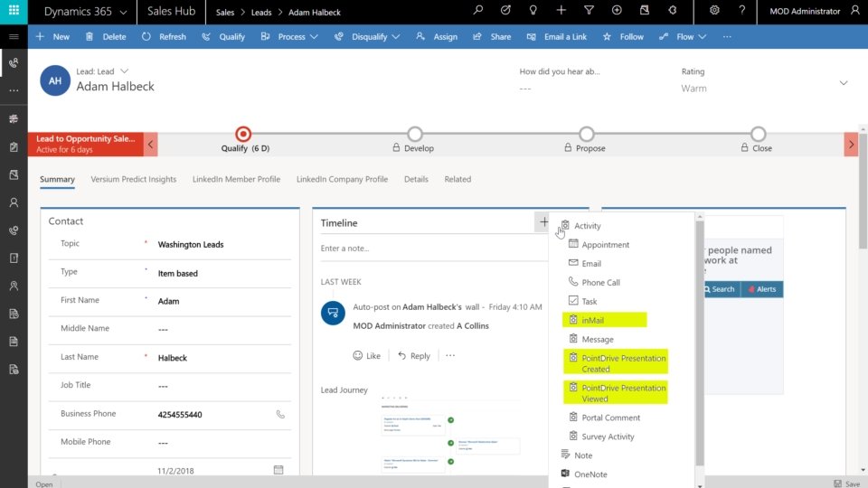
Task: Click Like on the timeline post
Action: tap(366, 355)
